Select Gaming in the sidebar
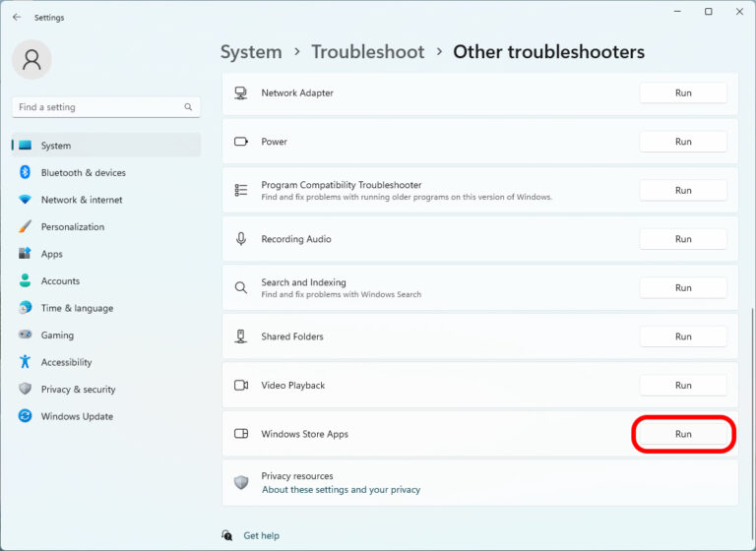This screenshot has height=551, width=756. 106,335
